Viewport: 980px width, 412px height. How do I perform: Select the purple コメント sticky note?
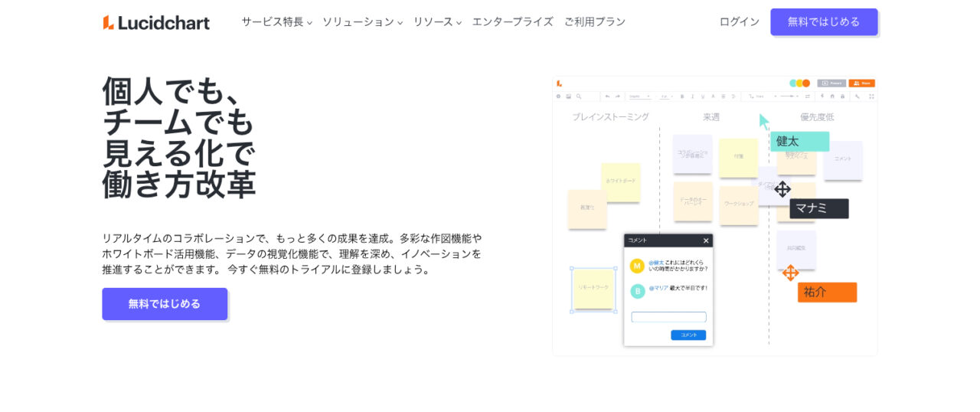coord(843,160)
